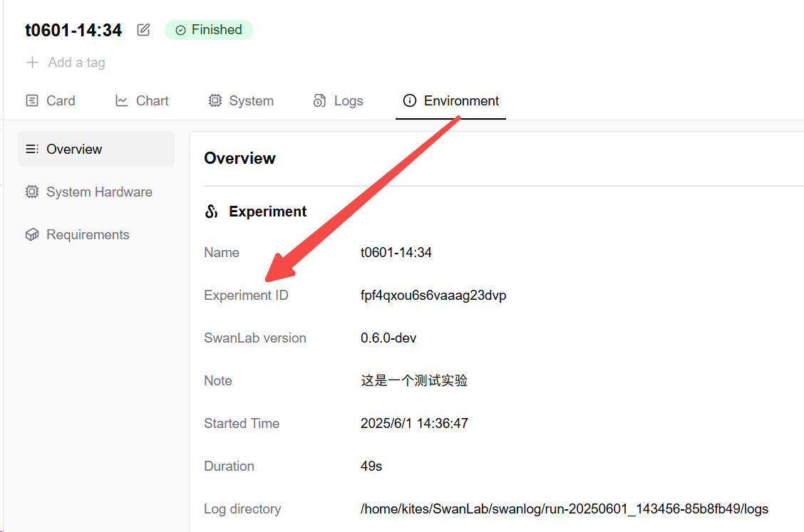Click the chip icon in System tab

(x=215, y=101)
